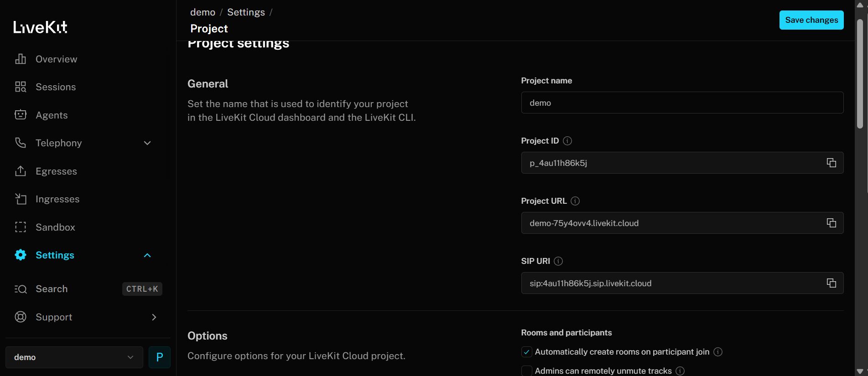The image size is (868, 376).
Task: Click the Save changes button
Action: pos(811,20)
